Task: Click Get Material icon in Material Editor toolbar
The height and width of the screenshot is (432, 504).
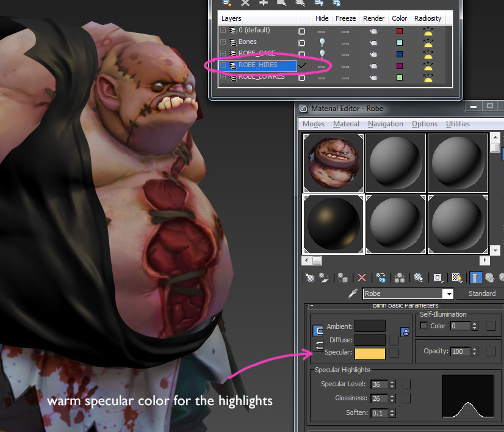Action: point(309,278)
